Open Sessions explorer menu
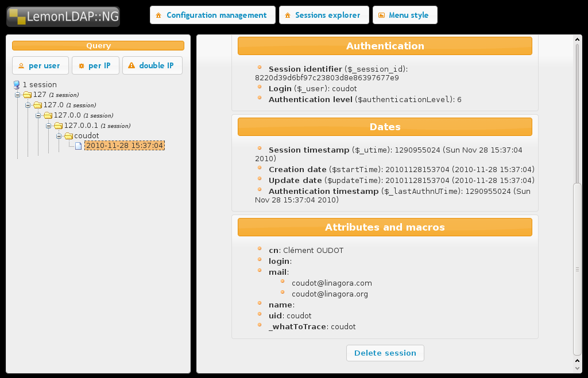 point(324,15)
